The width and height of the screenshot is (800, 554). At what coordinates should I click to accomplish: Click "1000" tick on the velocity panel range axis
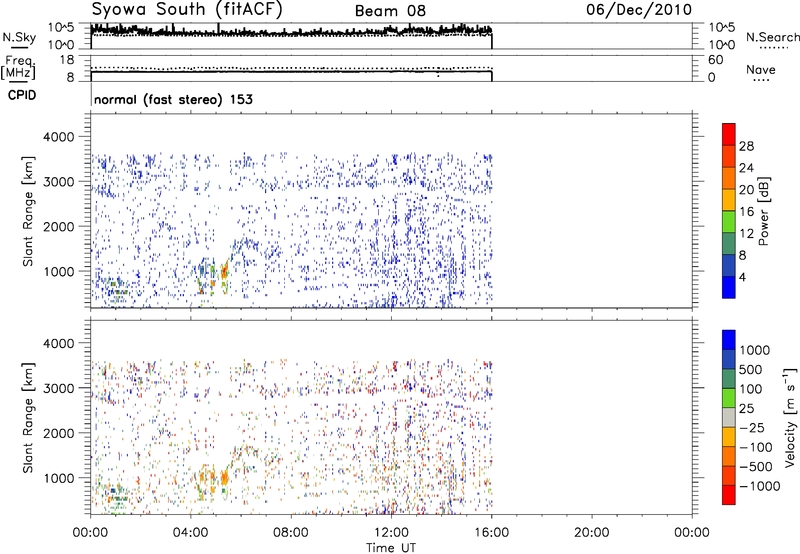coord(59,478)
